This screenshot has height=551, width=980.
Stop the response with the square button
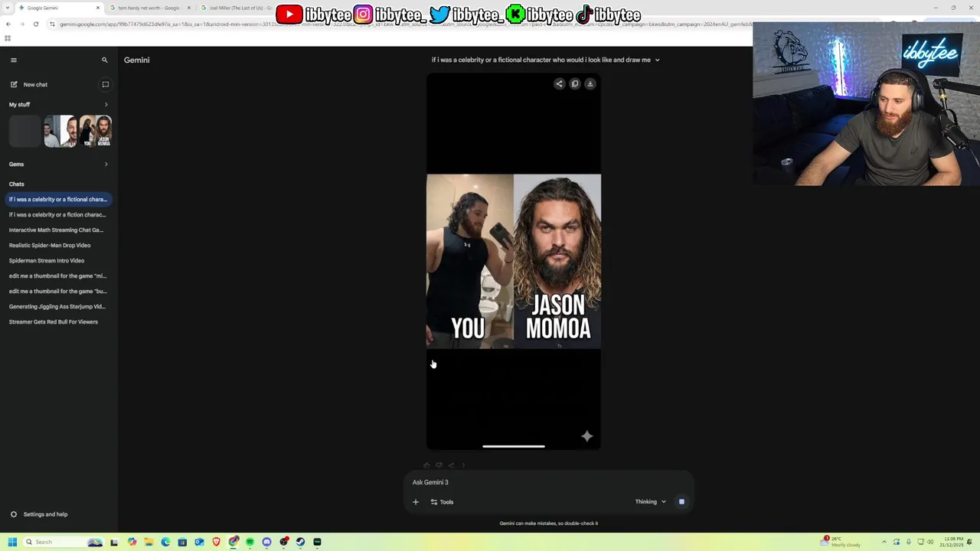click(x=681, y=502)
